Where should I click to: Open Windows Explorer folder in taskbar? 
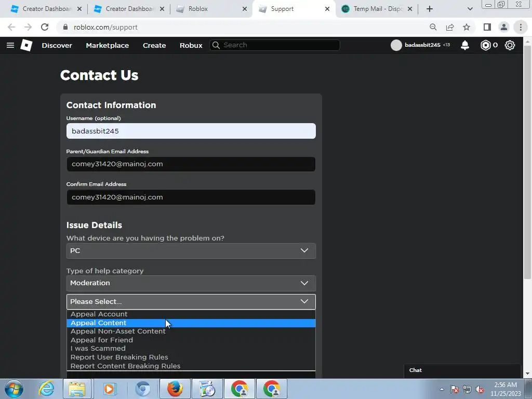pos(77,389)
